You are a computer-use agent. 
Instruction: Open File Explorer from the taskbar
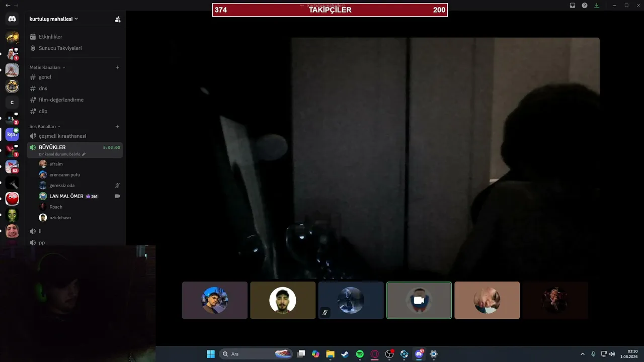point(330,354)
